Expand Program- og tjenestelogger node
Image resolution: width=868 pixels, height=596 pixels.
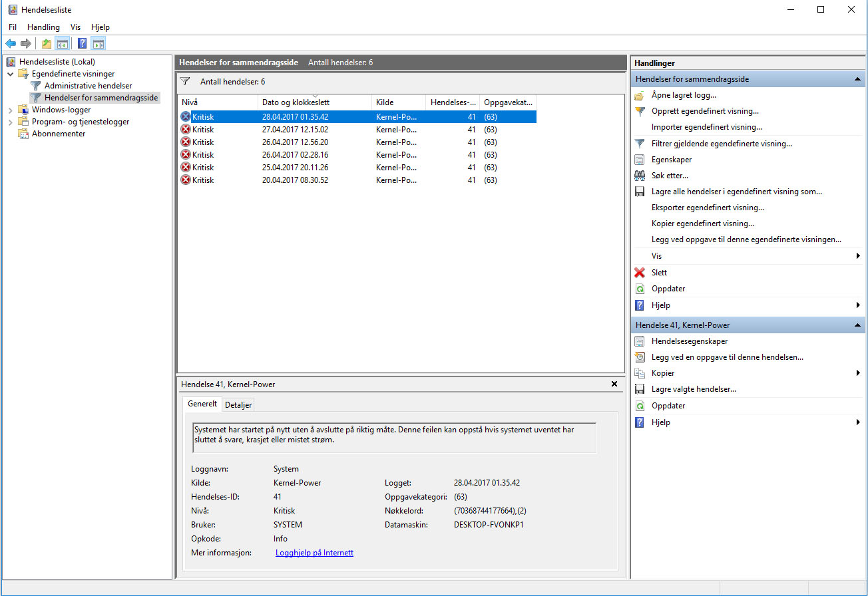point(11,122)
